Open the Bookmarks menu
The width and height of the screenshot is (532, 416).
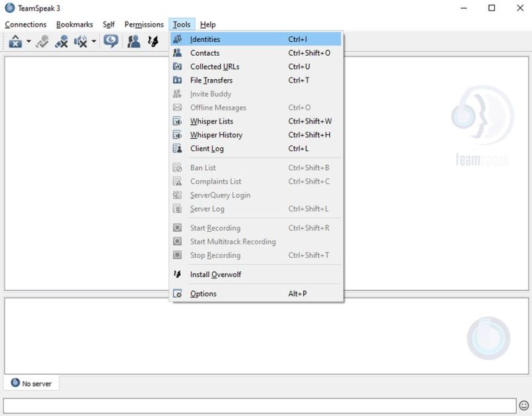[x=74, y=25]
